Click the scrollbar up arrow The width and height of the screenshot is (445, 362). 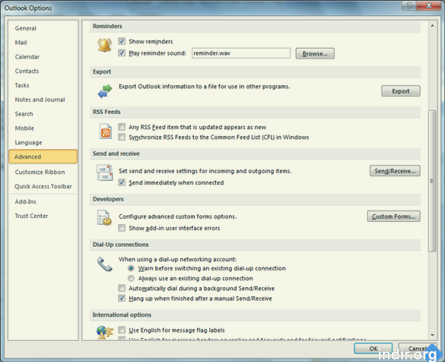coord(432,26)
